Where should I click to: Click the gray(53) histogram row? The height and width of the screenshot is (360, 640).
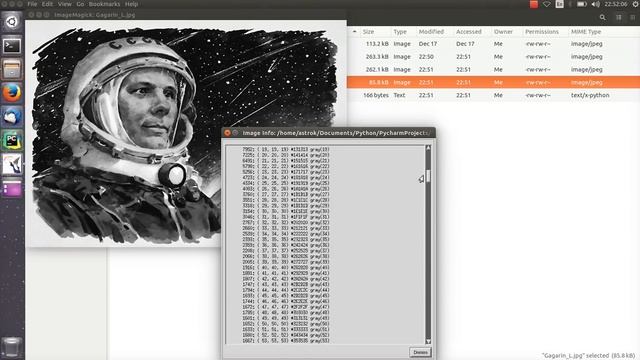(286, 340)
